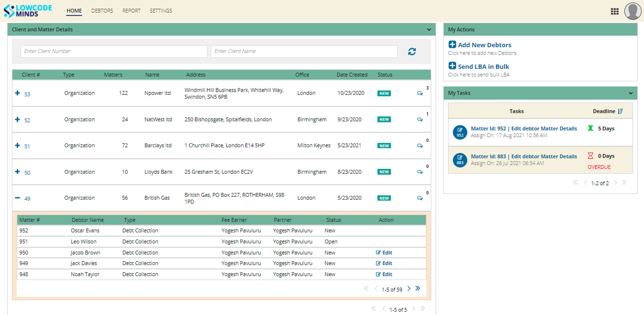The height and width of the screenshot is (315, 644).
Task: Collapse client 49 row
Action: [17, 198]
